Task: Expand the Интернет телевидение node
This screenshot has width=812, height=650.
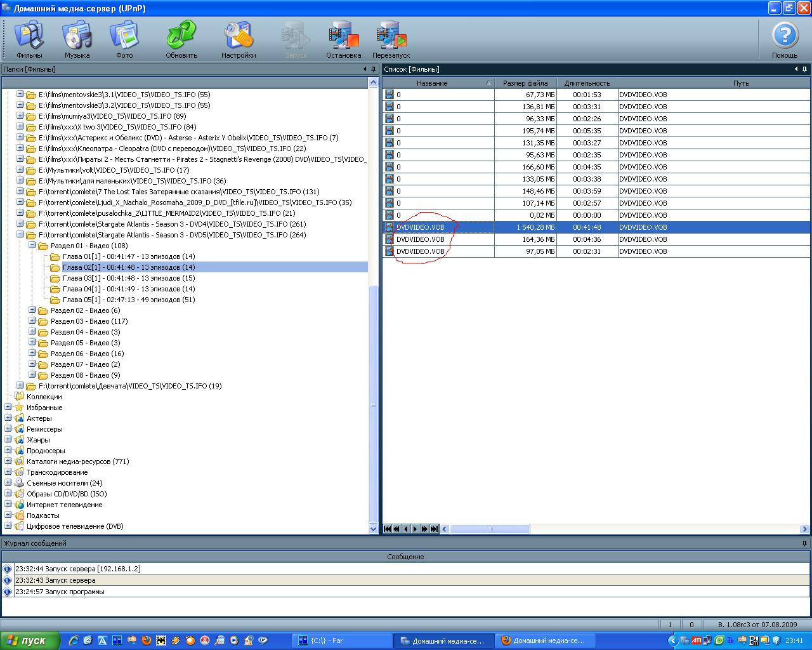Action: coord(8,505)
